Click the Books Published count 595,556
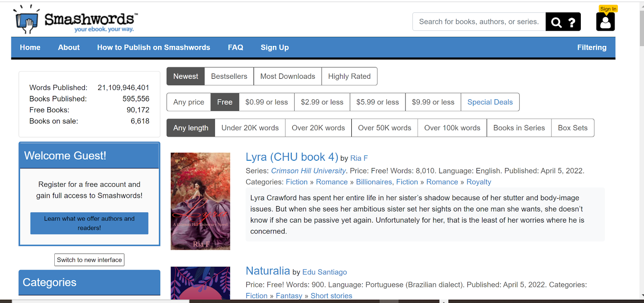This screenshot has width=644, height=303. click(136, 99)
